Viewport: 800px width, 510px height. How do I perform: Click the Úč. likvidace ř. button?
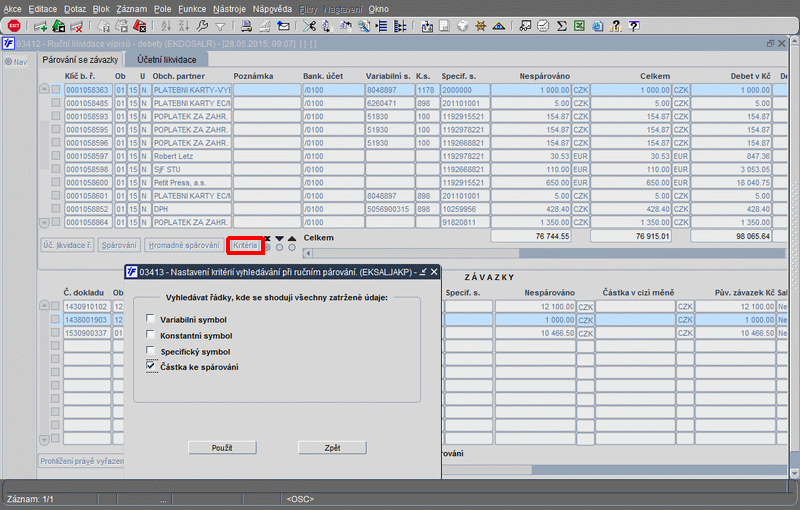(67, 245)
